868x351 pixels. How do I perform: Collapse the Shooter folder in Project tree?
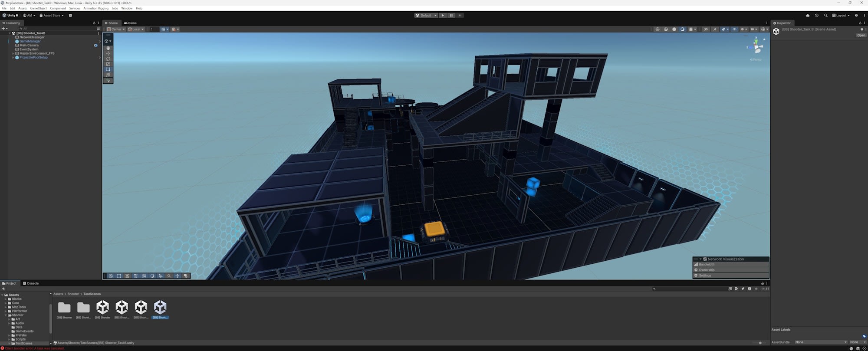[x=6, y=315]
